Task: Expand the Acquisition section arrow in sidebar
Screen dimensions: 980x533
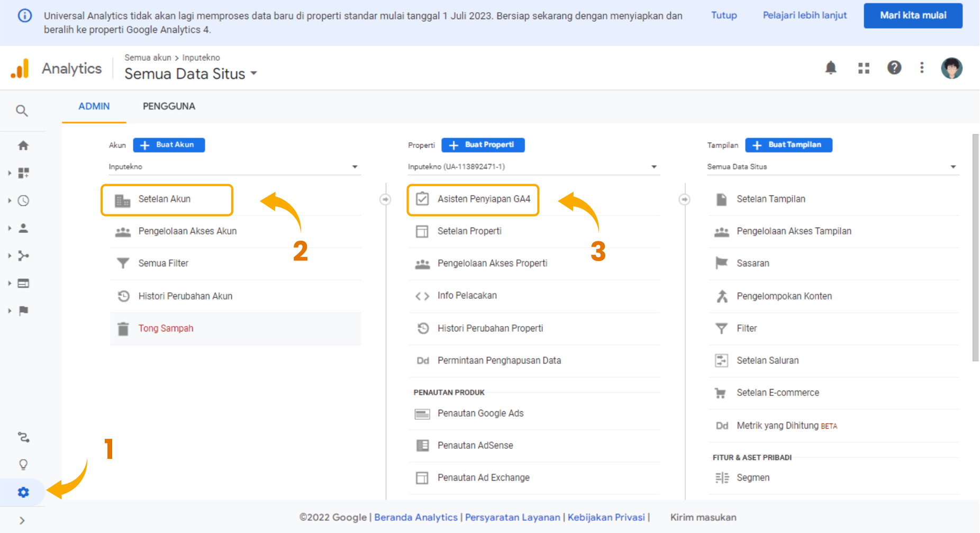Action: pyautogui.click(x=10, y=256)
